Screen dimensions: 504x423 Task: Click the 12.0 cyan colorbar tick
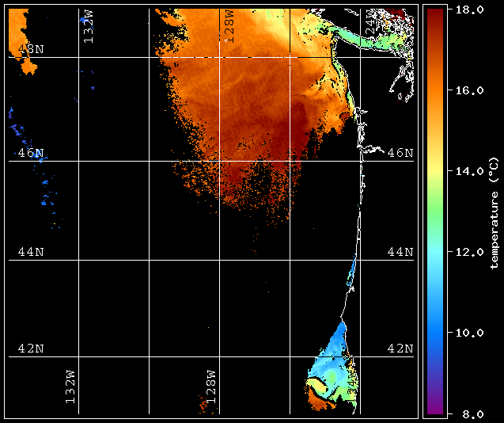(x=469, y=252)
